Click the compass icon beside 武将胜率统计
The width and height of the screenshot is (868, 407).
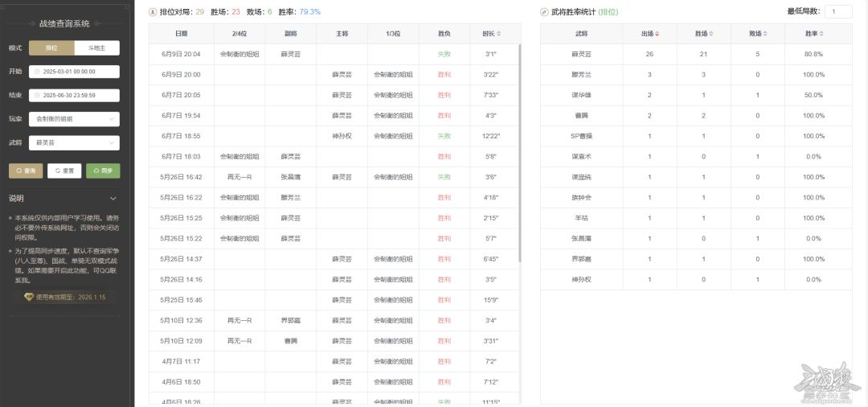(x=544, y=11)
